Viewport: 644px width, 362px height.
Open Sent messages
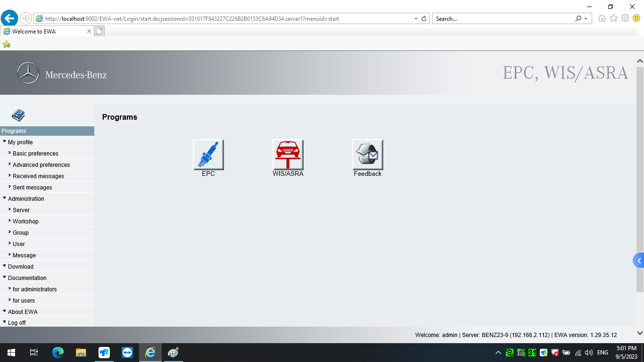click(x=33, y=188)
